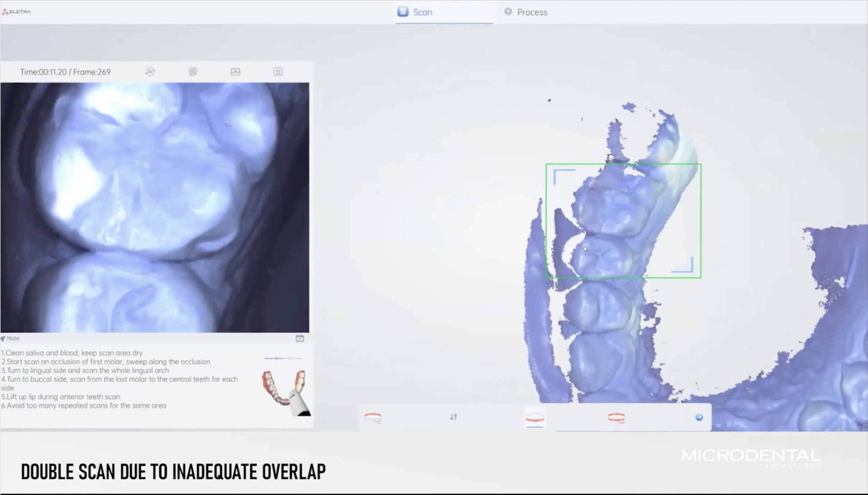This screenshot has width=868, height=495.
Task: Toggle the AI scan hexagon icon
Action: pyautogui.click(x=150, y=72)
